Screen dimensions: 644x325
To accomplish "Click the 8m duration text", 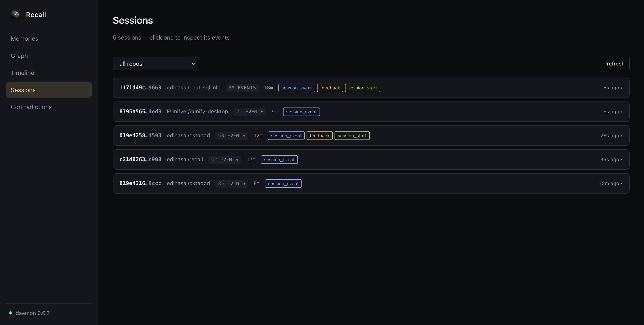I will [x=256, y=183].
